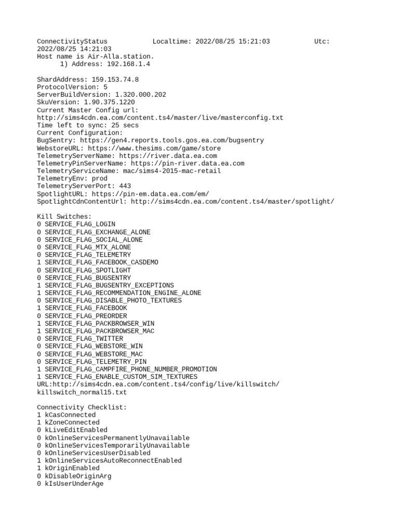Select the SkuVersion value line
The width and height of the screenshot is (399, 532).
pyautogui.click(x=86, y=102)
